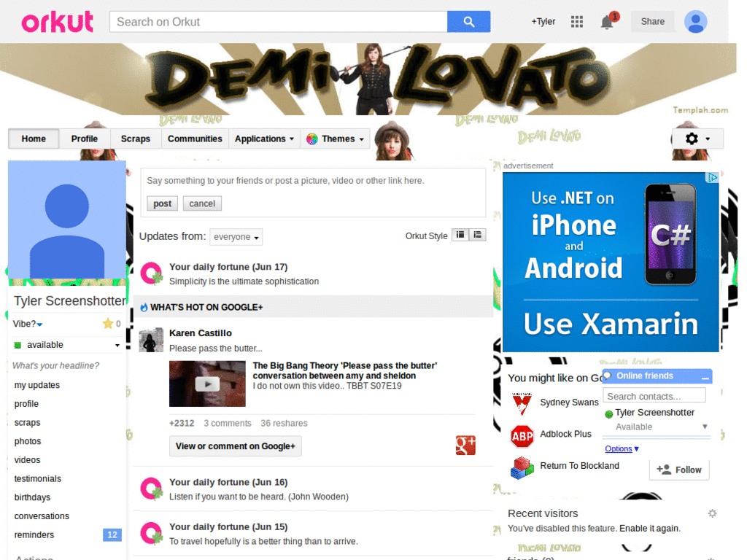Image resolution: width=747 pixels, height=560 pixels.
Task: Open Updates from everyone dropdown
Action: (236, 237)
